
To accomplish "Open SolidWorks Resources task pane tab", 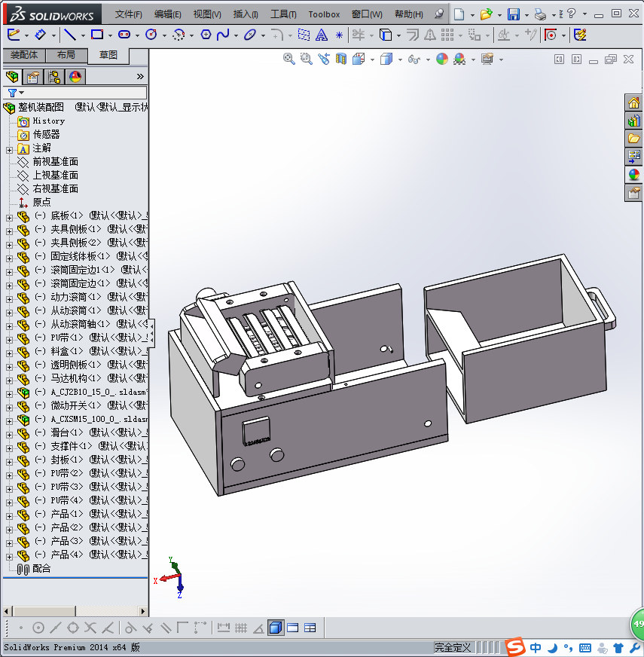I will tap(633, 102).
